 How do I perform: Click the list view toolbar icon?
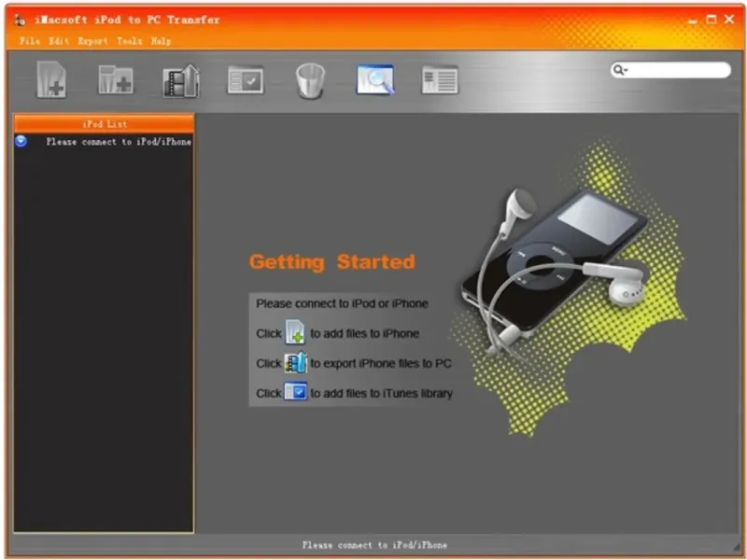440,79
